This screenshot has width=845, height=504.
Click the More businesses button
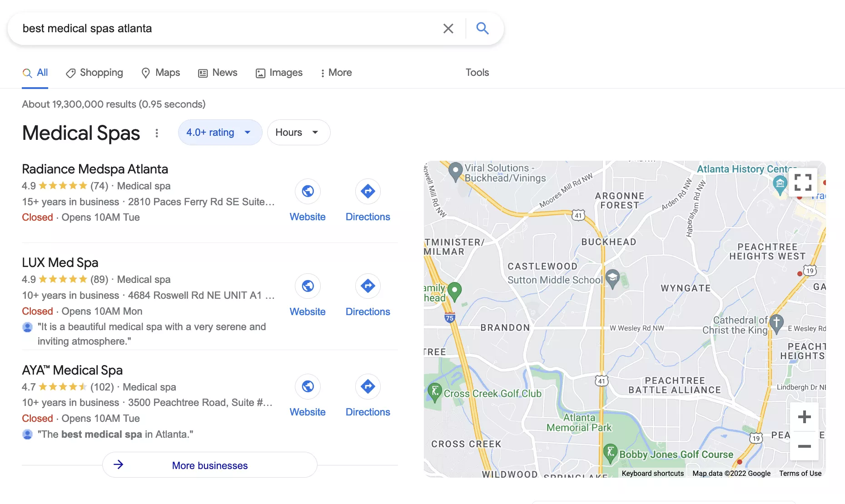coord(209,465)
